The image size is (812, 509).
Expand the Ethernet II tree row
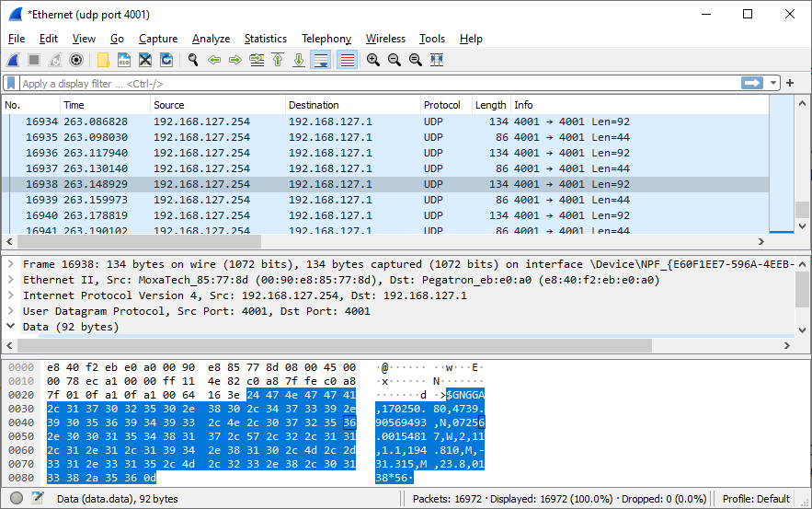(x=10, y=280)
